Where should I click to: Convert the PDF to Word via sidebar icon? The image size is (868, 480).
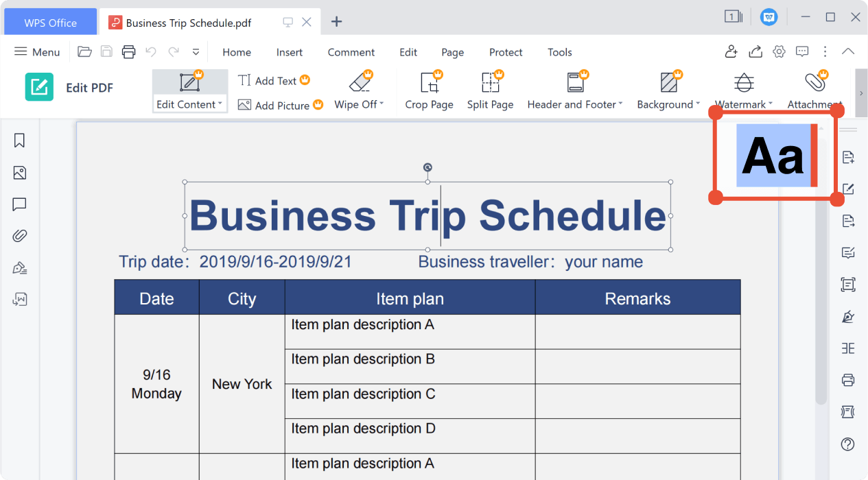coord(19,299)
